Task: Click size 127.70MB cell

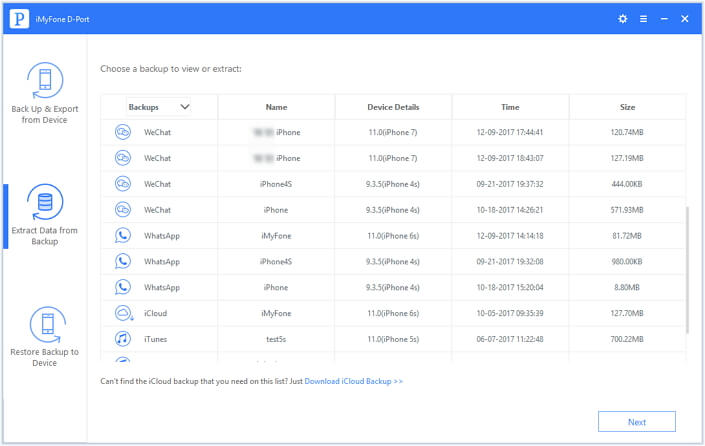Action: [627, 313]
